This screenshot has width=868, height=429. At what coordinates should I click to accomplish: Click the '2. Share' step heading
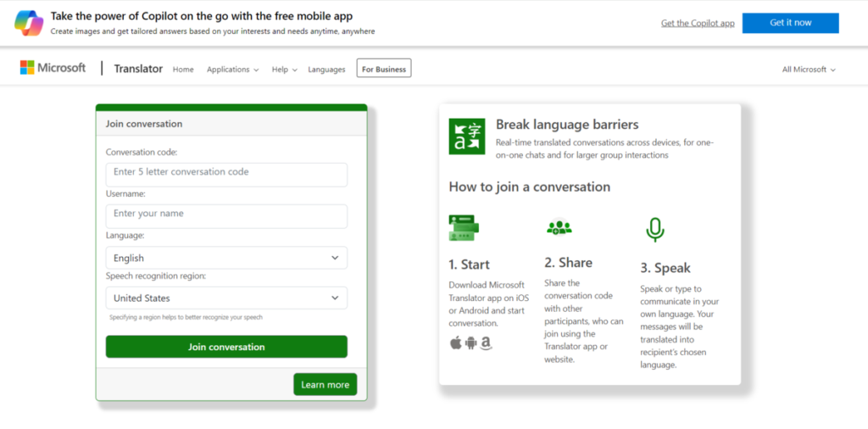[x=568, y=262]
